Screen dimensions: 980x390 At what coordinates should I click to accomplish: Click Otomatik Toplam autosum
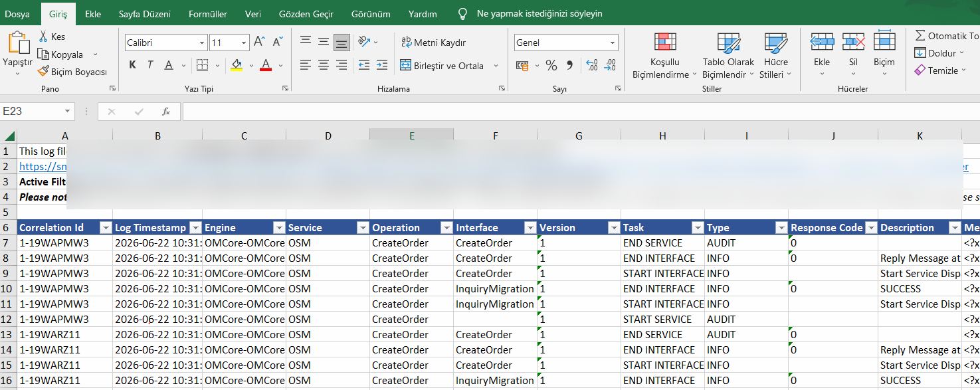click(947, 36)
